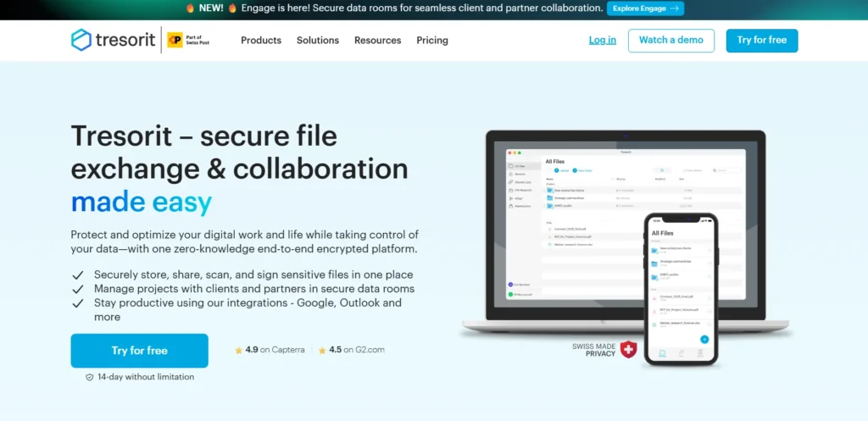Click the checkmark beside Manage projects with clients
Screen dimensions: 868x421
click(x=77, y=289)
